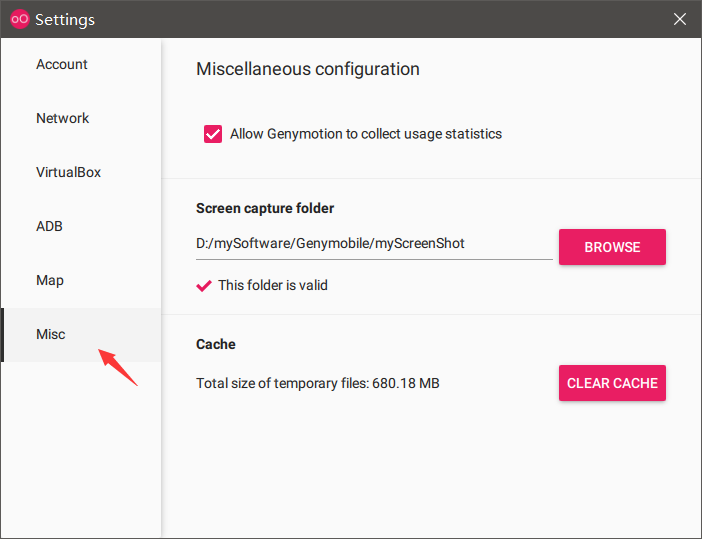Image resolution: width=702 pixels, height=539 pixels.
Task: Click the 'Screen capture folder' heading
Action: click(265, 208)
